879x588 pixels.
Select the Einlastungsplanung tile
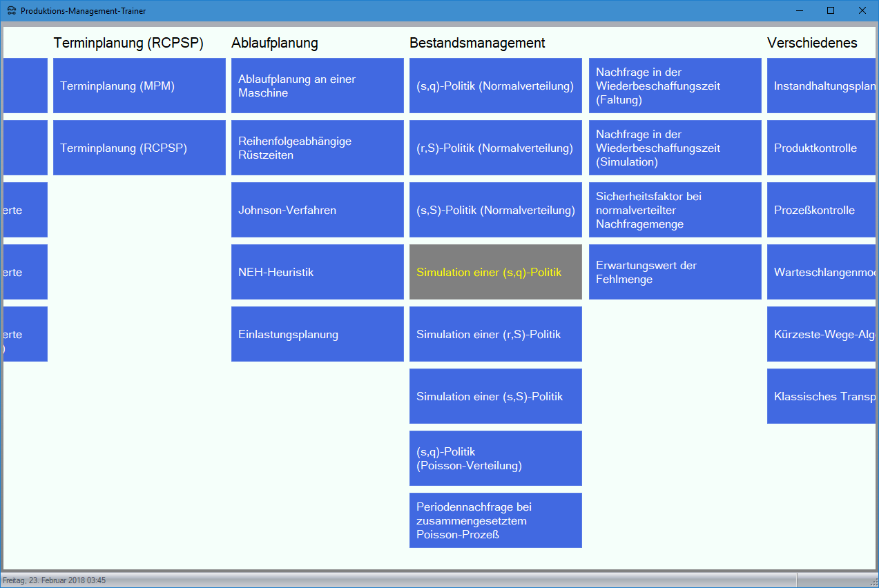pos(317,334)
